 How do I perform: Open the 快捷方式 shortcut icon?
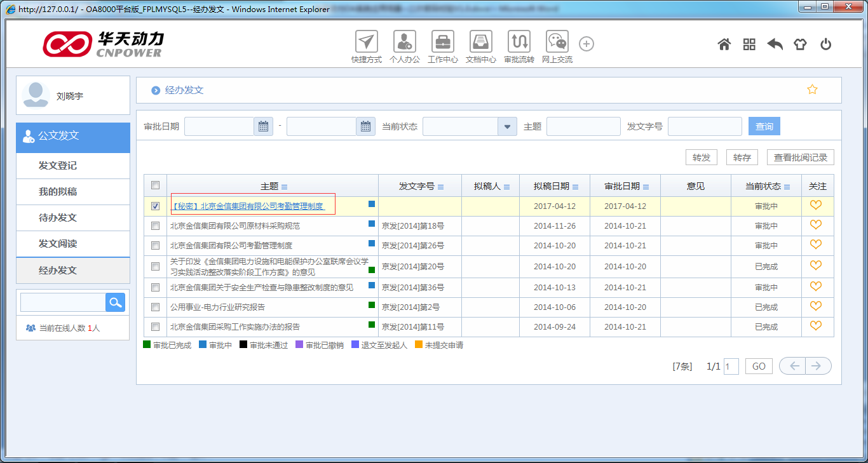pyautogui.click(x=366, y=43)
